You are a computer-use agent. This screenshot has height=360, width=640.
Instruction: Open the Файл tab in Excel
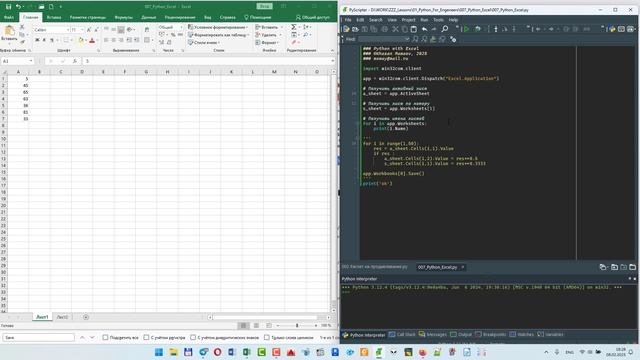(x=9, y=17)
